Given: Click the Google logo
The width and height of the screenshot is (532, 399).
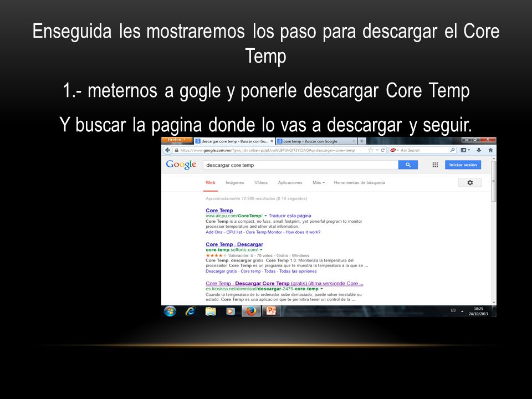Looking at the screenshot, I should tap(181, 165).
